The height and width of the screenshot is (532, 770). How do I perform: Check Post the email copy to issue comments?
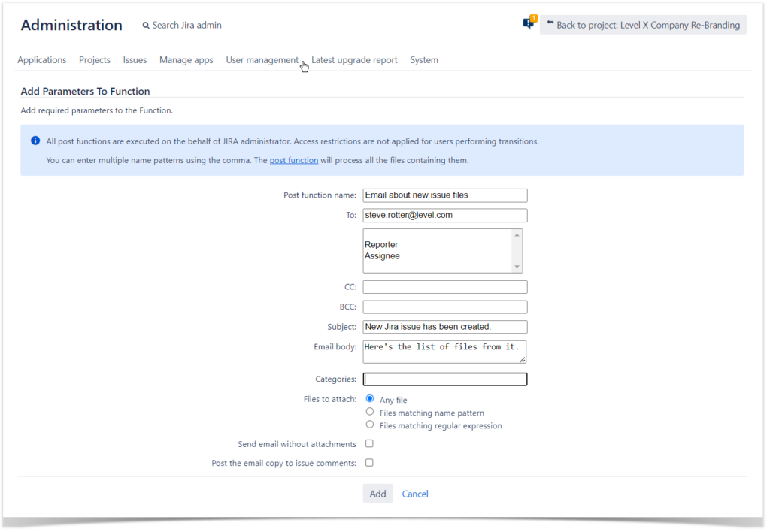[x=369, y=463]
